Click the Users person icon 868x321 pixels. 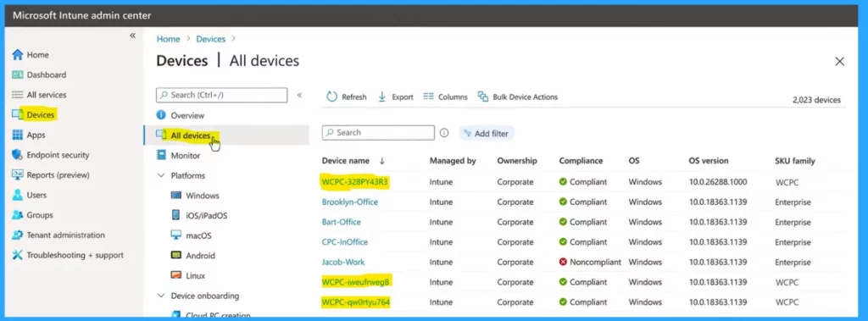[x=17, y=195]
